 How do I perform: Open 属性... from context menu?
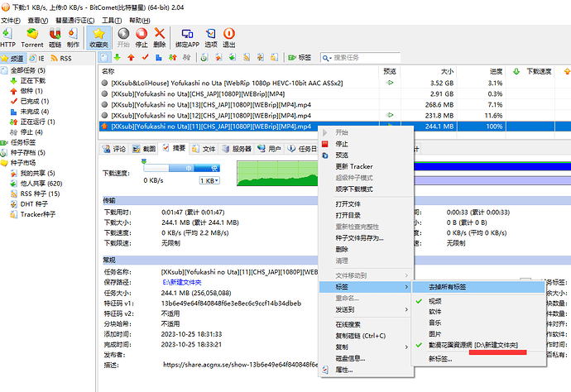pos(343,370)
